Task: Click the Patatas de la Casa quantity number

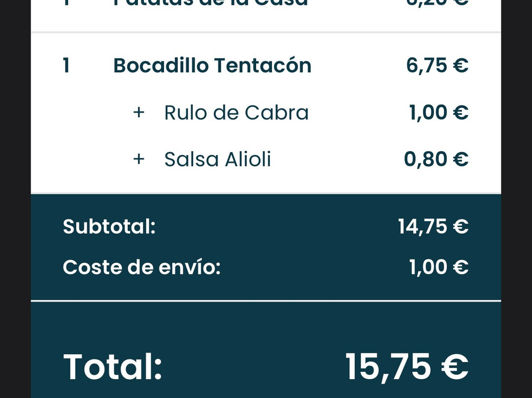Action: (66, 3)
